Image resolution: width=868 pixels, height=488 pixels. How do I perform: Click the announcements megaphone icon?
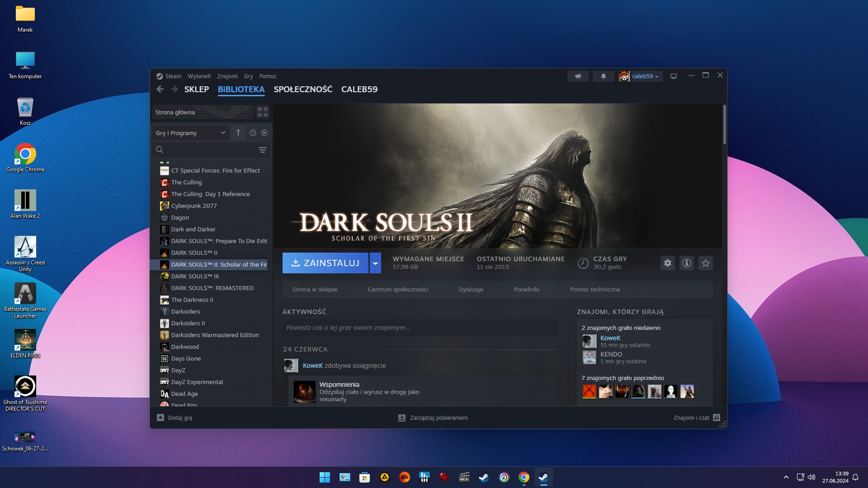click(x=578, y=76)
